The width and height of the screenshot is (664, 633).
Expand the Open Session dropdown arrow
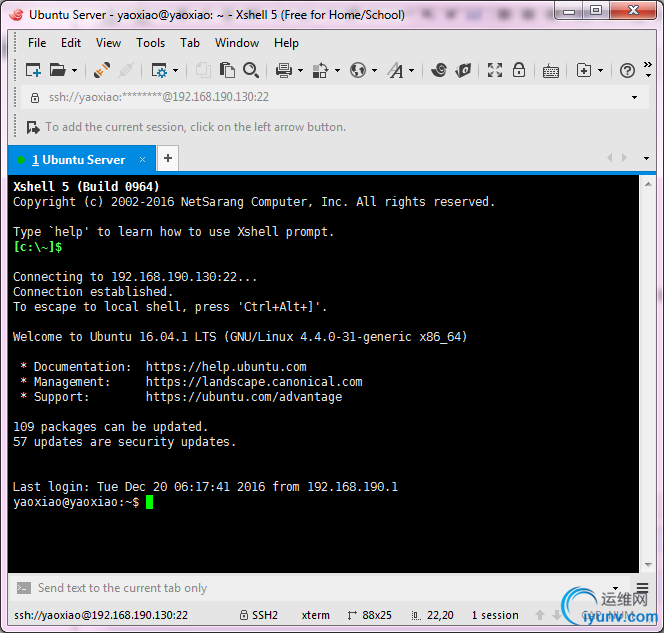[x=75, y=70]
